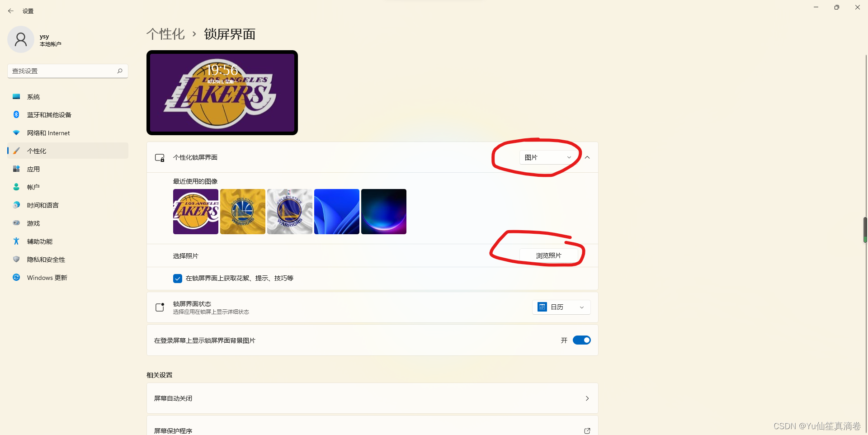
Task: Turn off 在登录屏幕上显示锁屏界面背景图片 toggle
Action: point(581,340)
